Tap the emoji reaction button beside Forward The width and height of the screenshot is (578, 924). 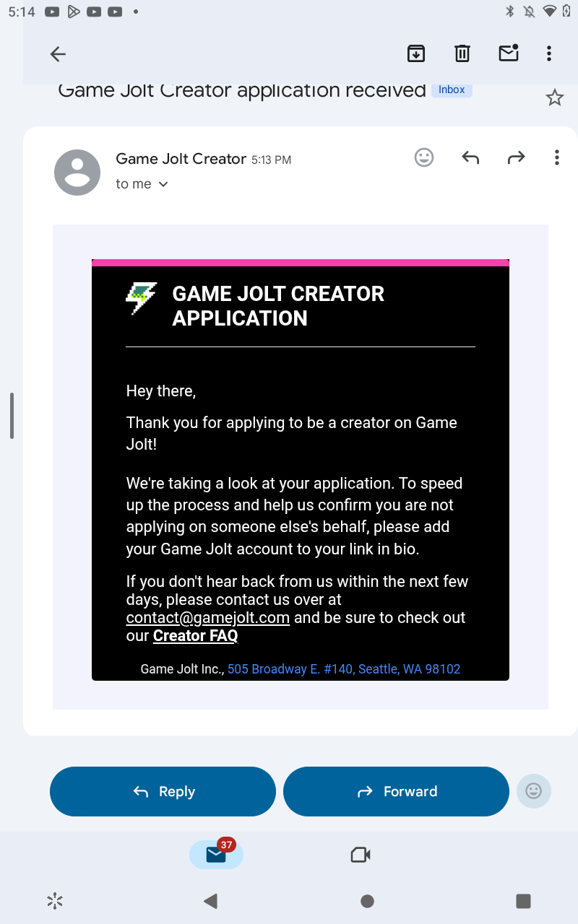click(534, 791)
